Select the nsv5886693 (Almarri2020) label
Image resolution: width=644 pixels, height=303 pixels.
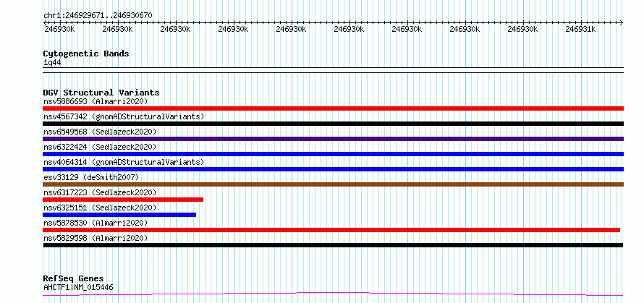click(96, 101)
